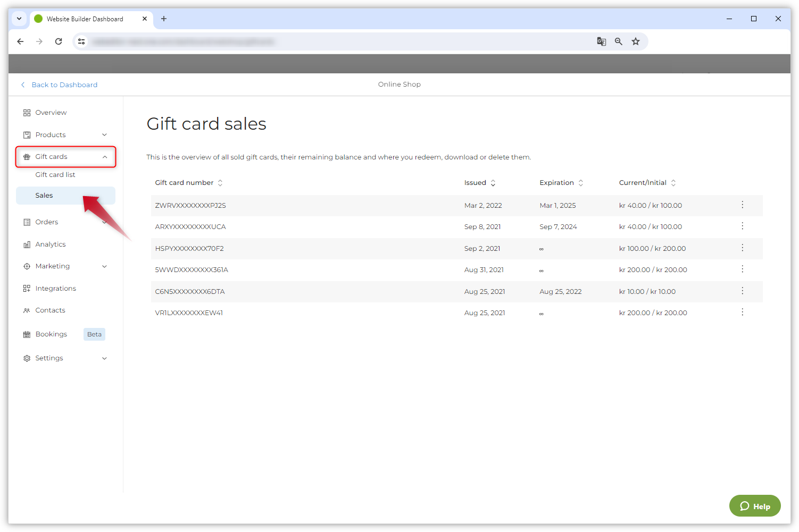Switch to the Website Builder Dashboard browser tab
Viewport: 799px width, 532px height.
[x=85, y=19]
